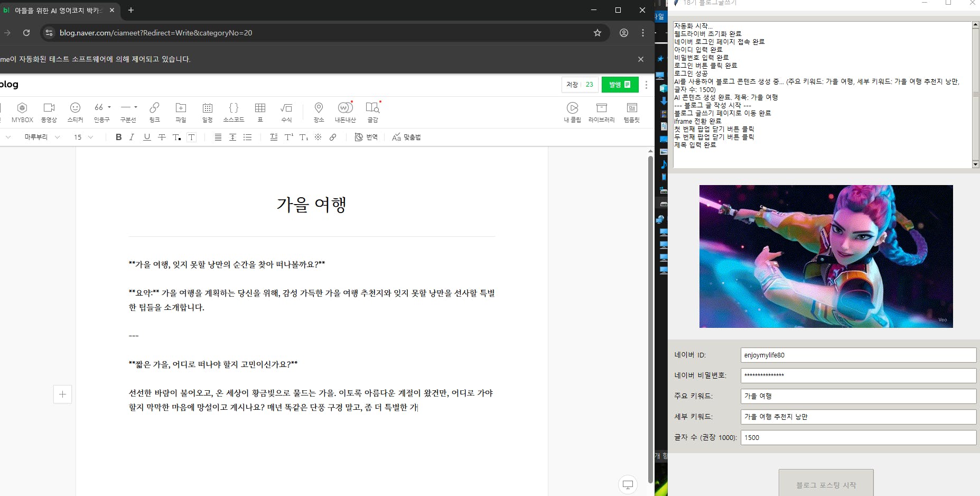
Task: Click the address bar URL
Action: [x=156, y=33]
